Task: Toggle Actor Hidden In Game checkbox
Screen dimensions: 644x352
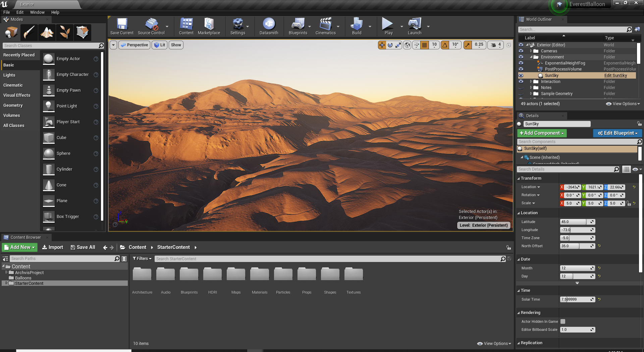Action: point(563,321)
